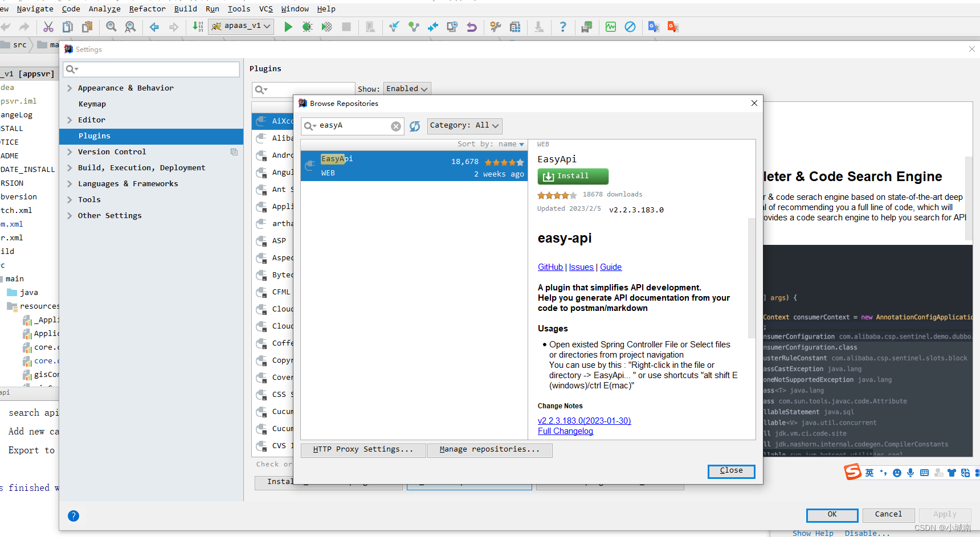Run apaas_v1 with the green play icon
Screen dimensions: 980x537
(288, 27)
